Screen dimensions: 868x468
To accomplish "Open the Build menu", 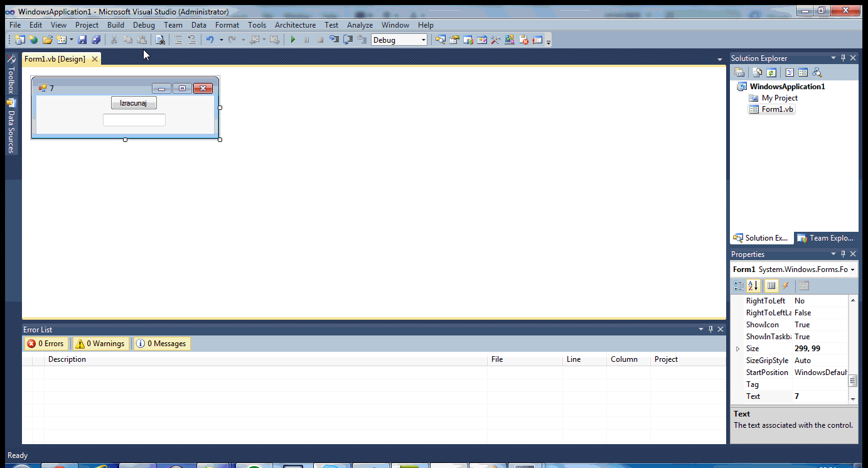I will [115, 25].
